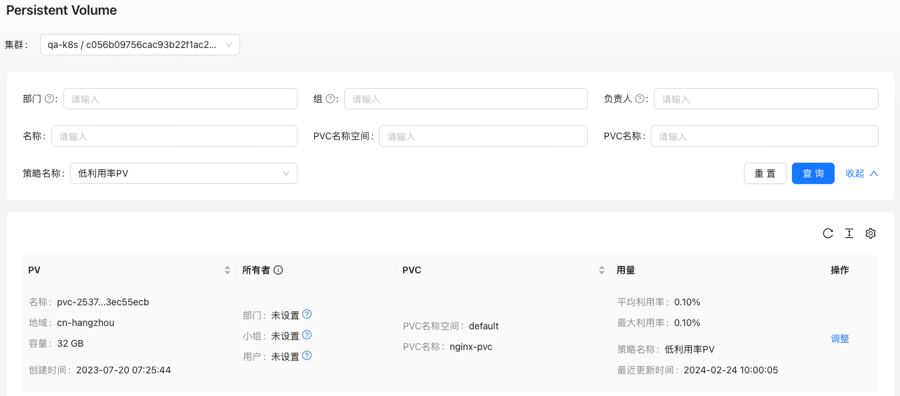Click the PVC name nginx-pvc
Viewport: 900px width, 396px height.
471,347
